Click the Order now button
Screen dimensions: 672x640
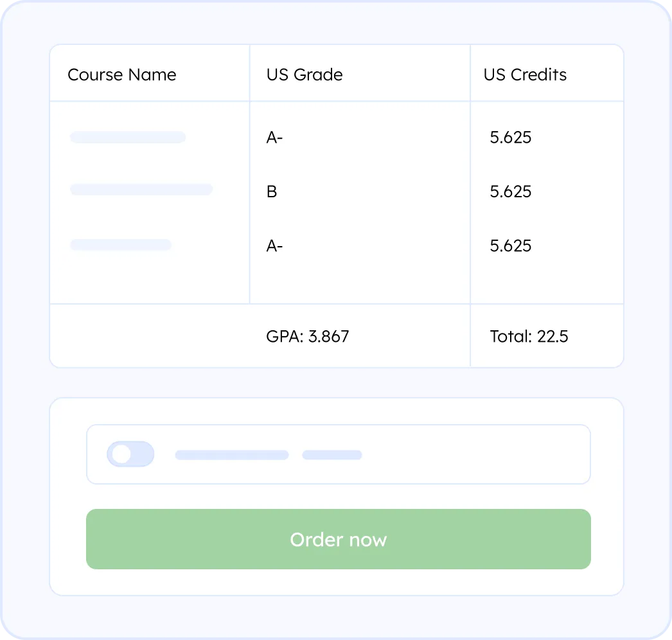(x=338, y=539)
